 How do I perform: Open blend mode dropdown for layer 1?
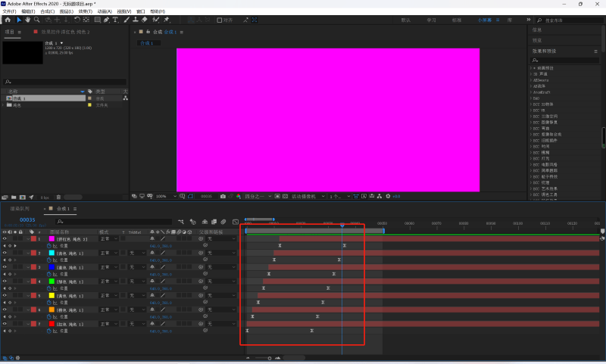[108, 239]
